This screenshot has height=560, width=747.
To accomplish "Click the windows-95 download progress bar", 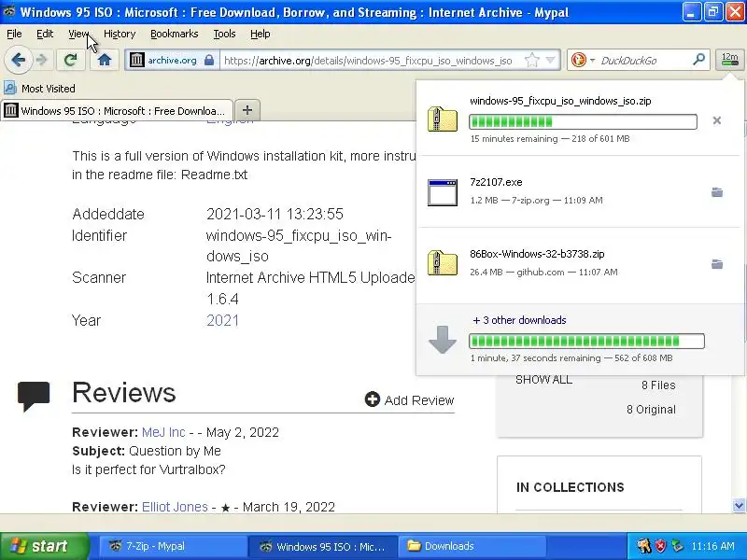I will tap(583, 122).
